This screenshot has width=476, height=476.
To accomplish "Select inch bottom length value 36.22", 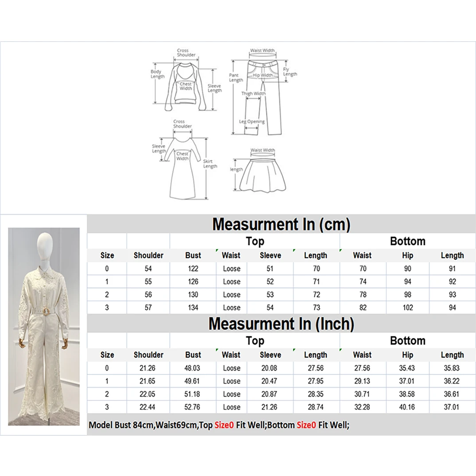I will click(452, 381).
